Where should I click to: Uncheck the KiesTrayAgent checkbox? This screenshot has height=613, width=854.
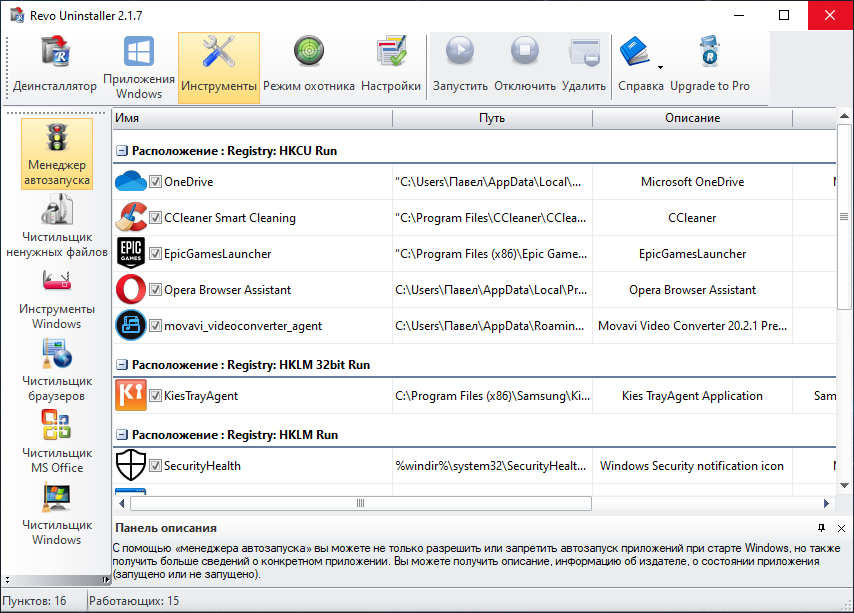pos(155,395)
